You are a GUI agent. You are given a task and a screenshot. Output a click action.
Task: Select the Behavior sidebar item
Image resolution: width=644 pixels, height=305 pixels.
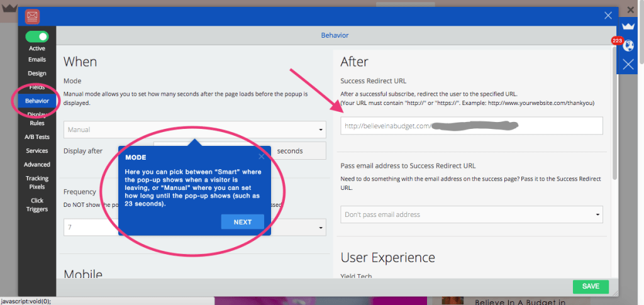click(x=37, y=101)
